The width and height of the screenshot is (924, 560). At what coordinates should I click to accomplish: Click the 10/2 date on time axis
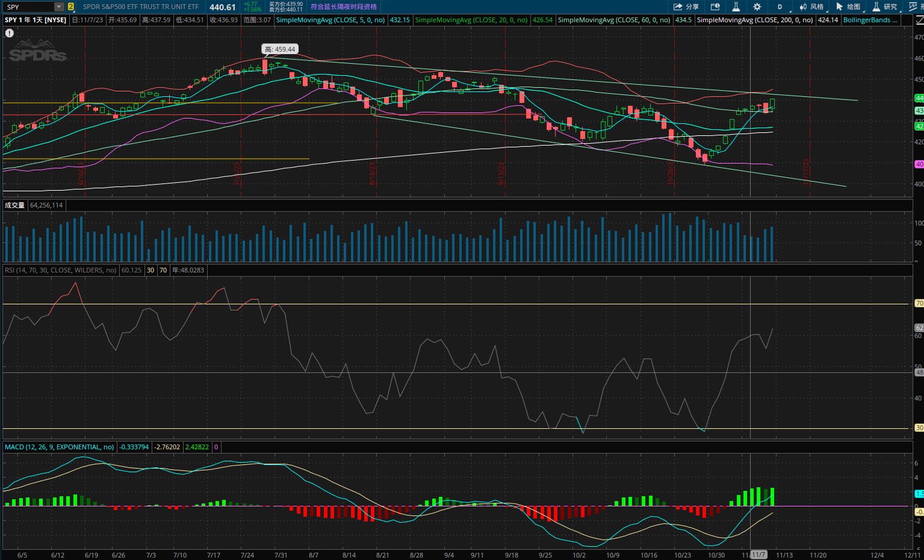[x=579, y=555]
